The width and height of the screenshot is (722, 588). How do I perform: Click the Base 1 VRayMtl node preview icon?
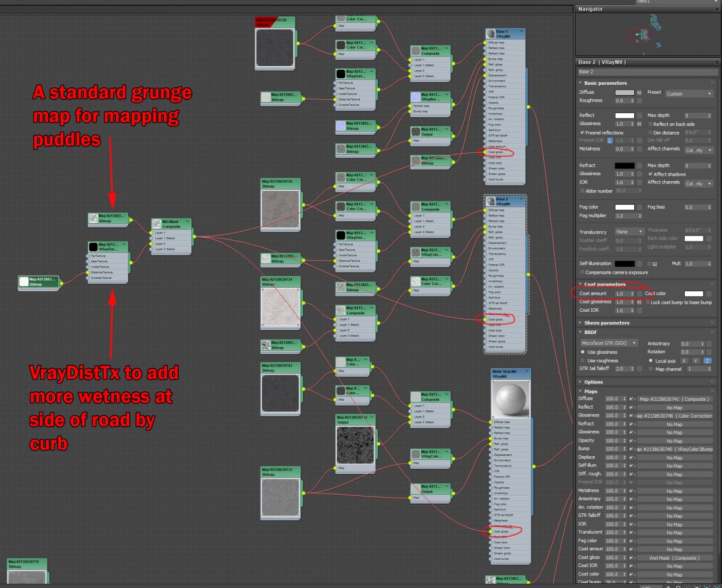[x=491, y=34]
